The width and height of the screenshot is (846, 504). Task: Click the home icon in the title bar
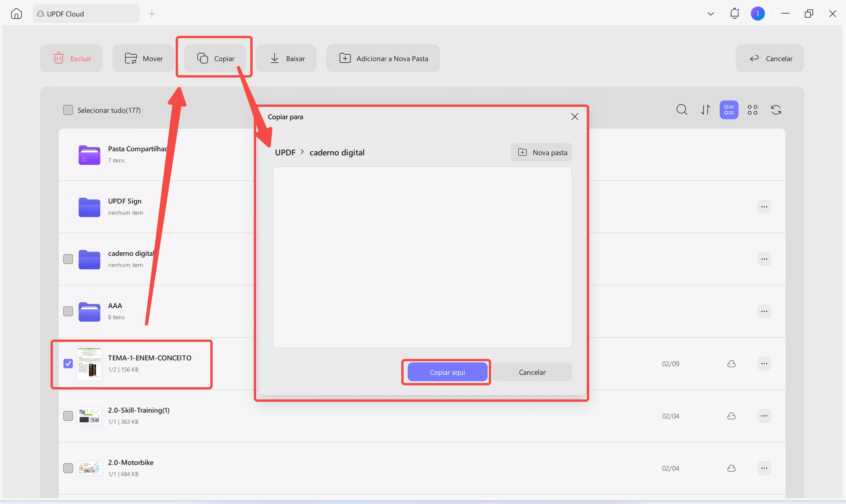tap(16, 14)
